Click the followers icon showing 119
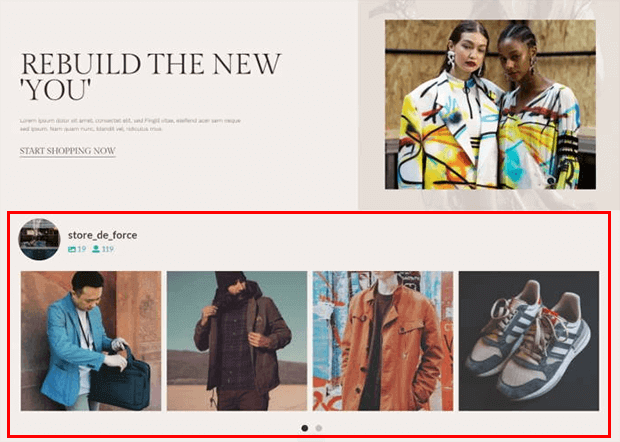Screen dimensions: 620x442 tap(96, 249)
